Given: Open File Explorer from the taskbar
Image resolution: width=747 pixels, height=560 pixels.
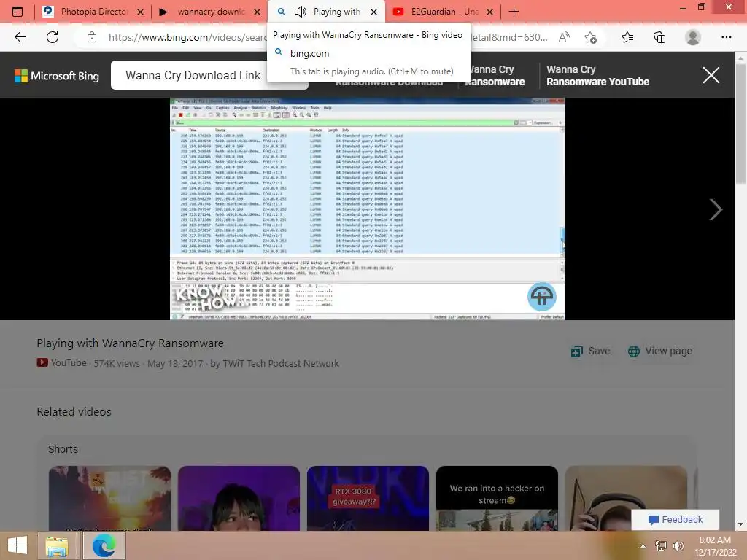Looking at the screenshot, I should pos(57,545).
